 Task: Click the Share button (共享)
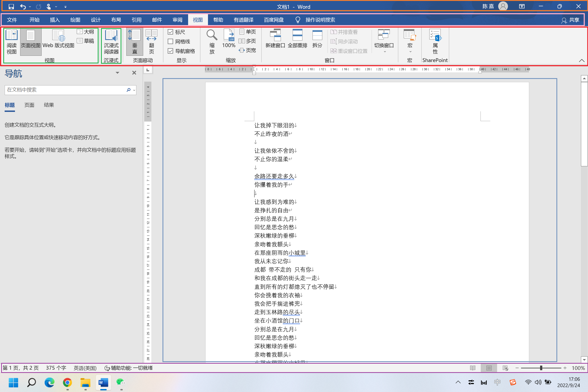[570, 20]
